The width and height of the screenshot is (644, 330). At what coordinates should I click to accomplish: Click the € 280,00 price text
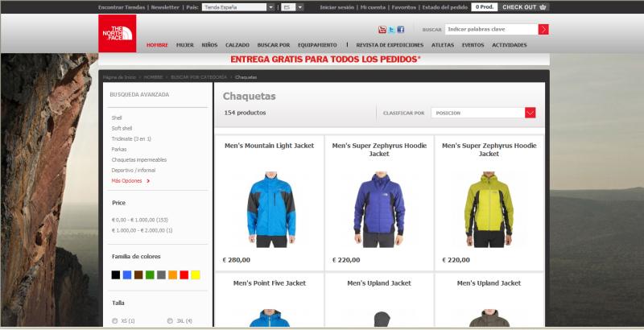click(237, 260)
